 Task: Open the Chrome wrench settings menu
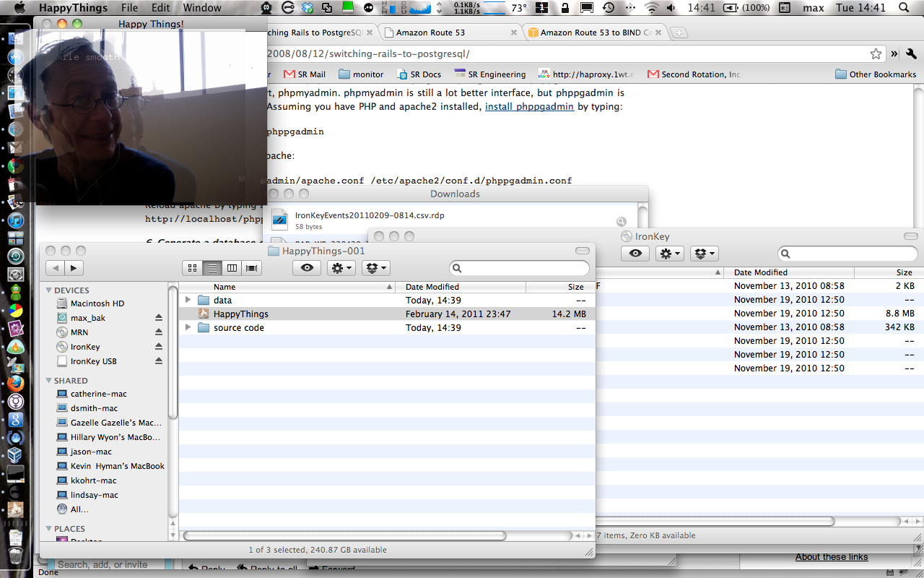(x=911, y=53)
